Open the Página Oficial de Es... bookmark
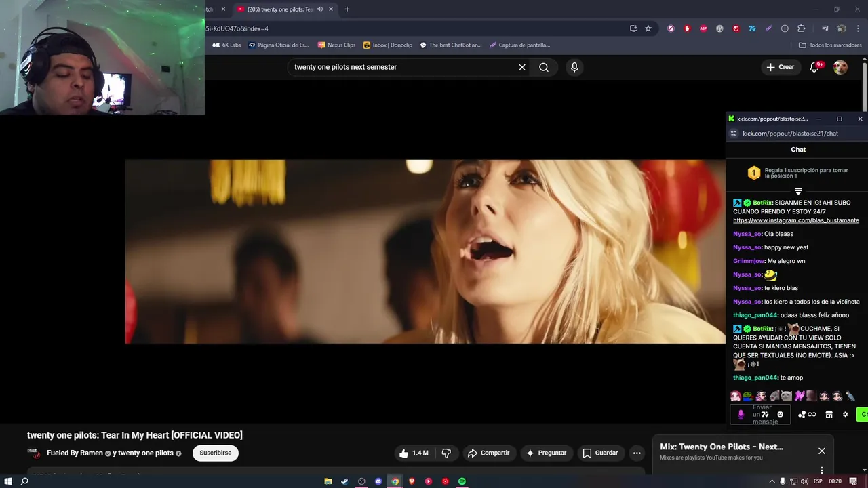Viewport: 868px width, 488px height. click(279, 45)
